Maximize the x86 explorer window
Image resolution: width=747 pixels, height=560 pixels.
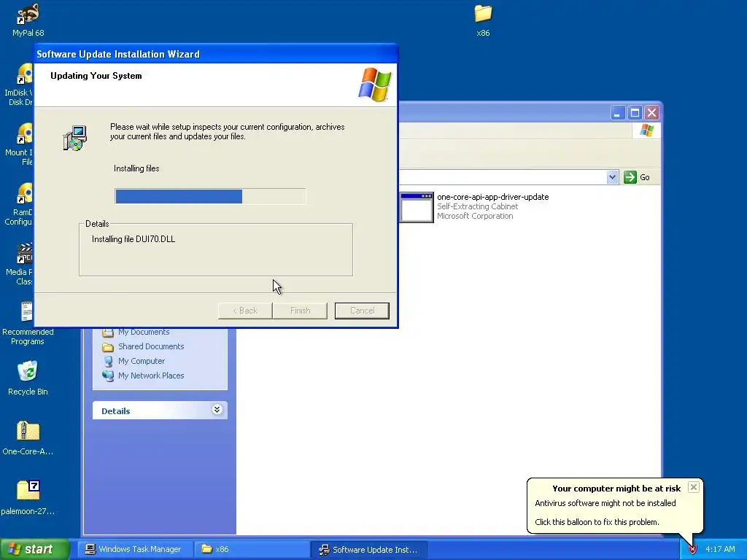click(x=635, y=113)
